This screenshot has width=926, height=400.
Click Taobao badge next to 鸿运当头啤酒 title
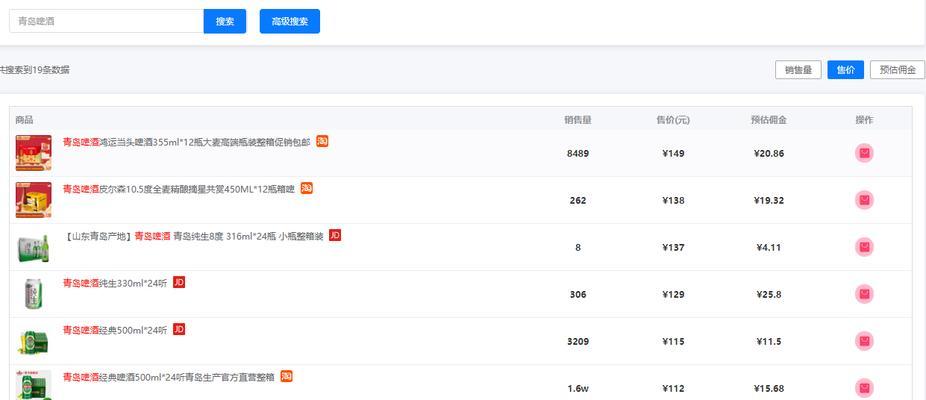[x=322, y=141]
